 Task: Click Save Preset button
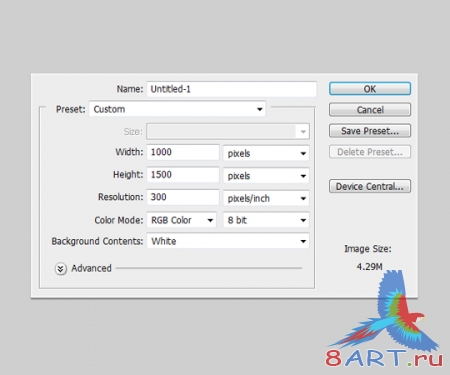coord(370,131)
